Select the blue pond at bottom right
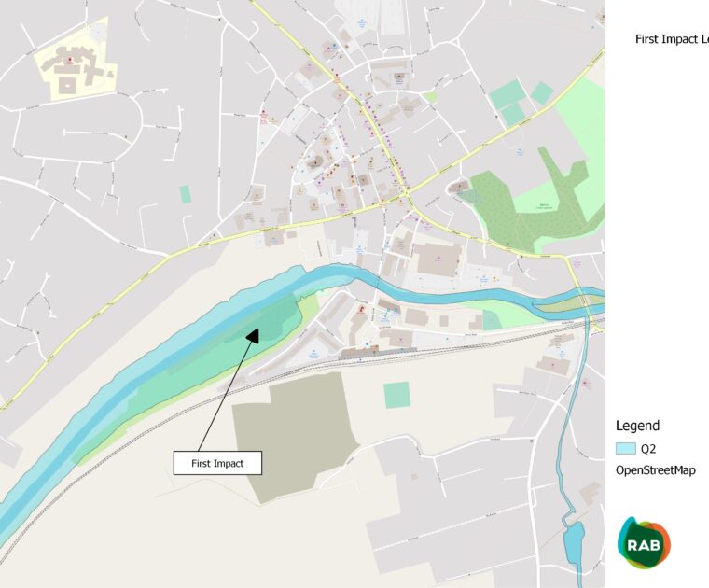This screenshot has width=709, height=588. point(574,544)
